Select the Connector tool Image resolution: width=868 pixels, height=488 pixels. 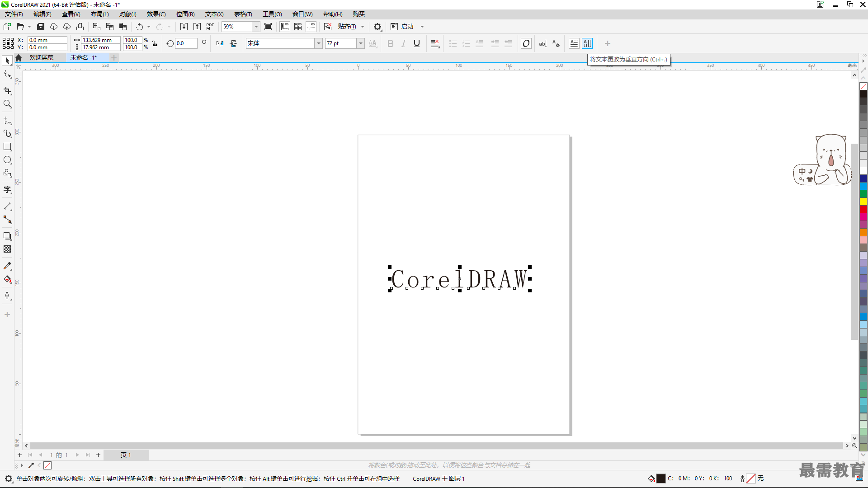[7, 220]
